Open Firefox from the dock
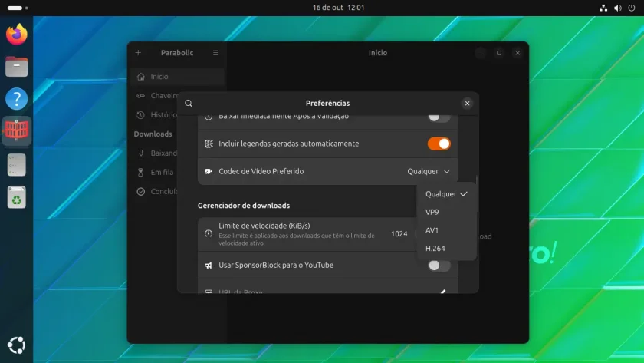The width and height of the screenshot is (644, 363). [x=16, y=34]
